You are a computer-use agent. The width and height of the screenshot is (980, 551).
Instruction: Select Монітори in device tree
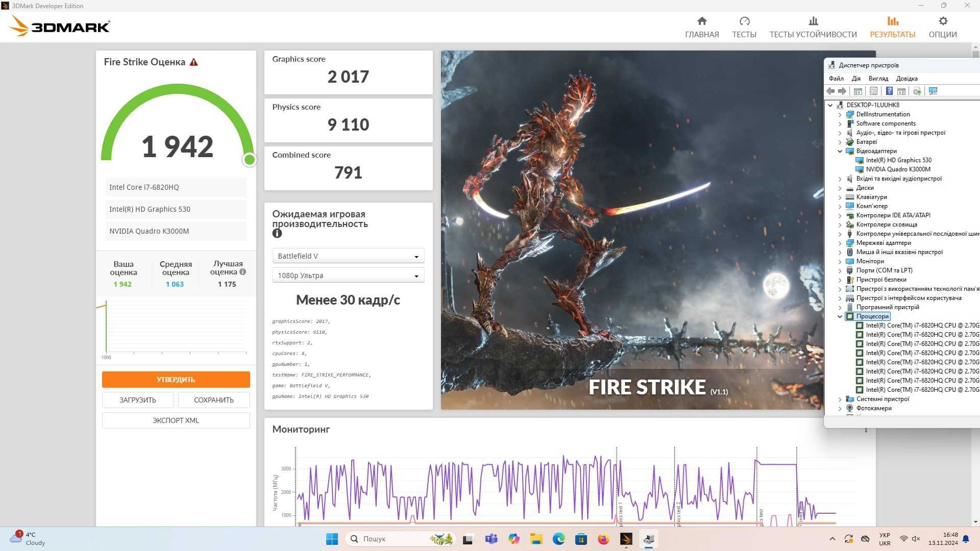[870, 261]
